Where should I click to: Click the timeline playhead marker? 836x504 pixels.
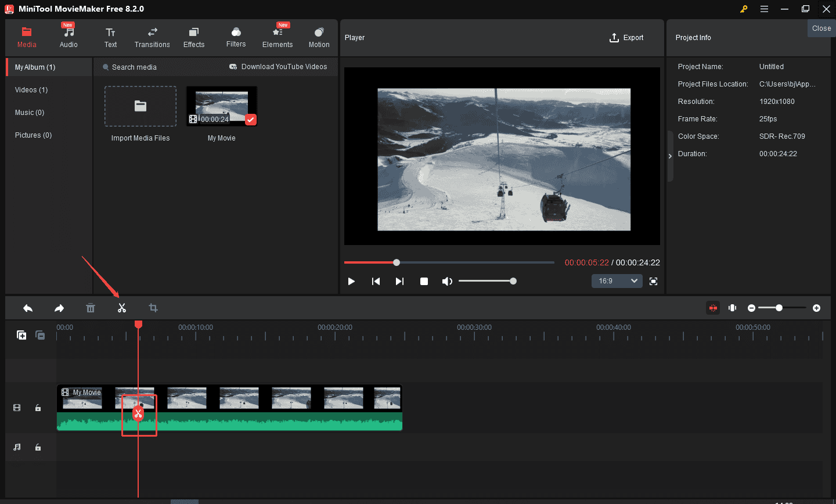pyautogui.click(x=138, y=324)
